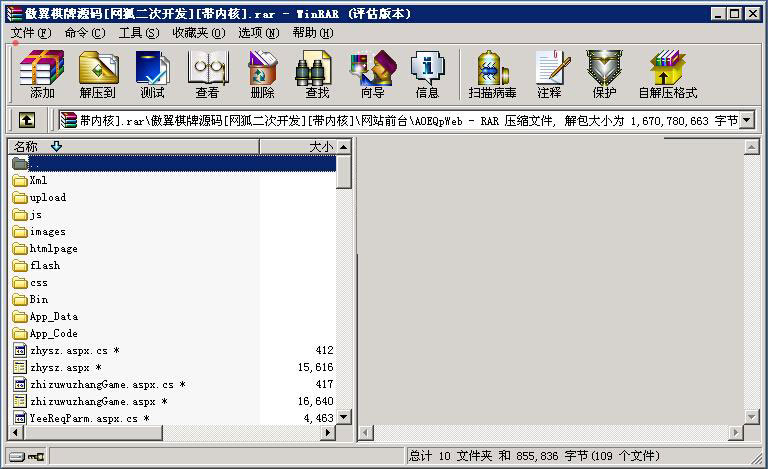Show archive 信息 (Info)

[427, 75]
